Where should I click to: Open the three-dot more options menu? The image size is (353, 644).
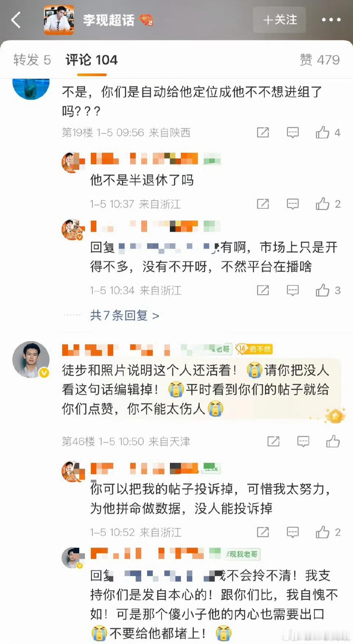coord(331,20)
